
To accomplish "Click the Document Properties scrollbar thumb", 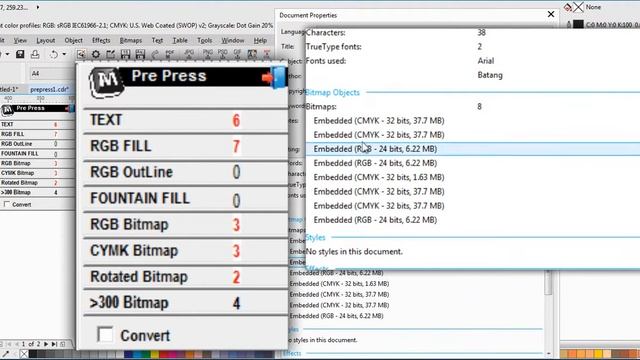I will pyautogui.click(x=548, y=282).
